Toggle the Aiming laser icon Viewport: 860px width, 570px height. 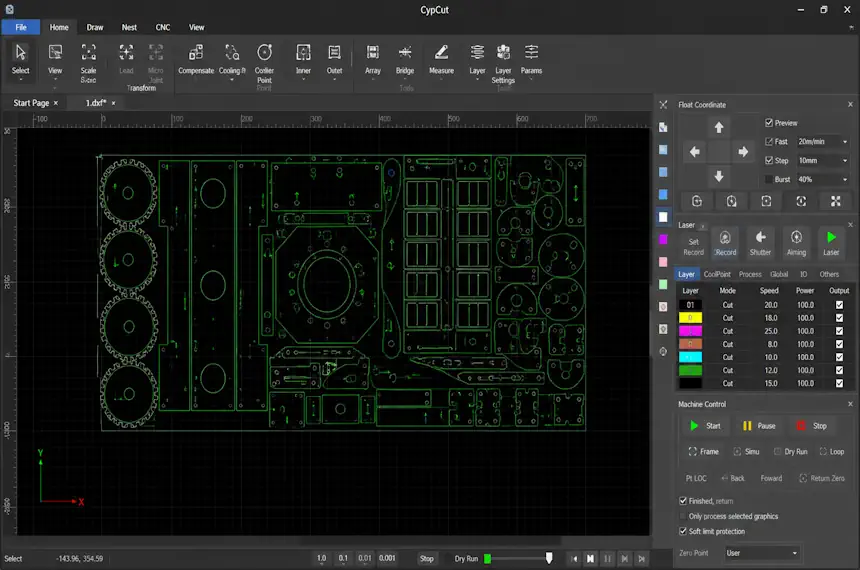point(796,242)
